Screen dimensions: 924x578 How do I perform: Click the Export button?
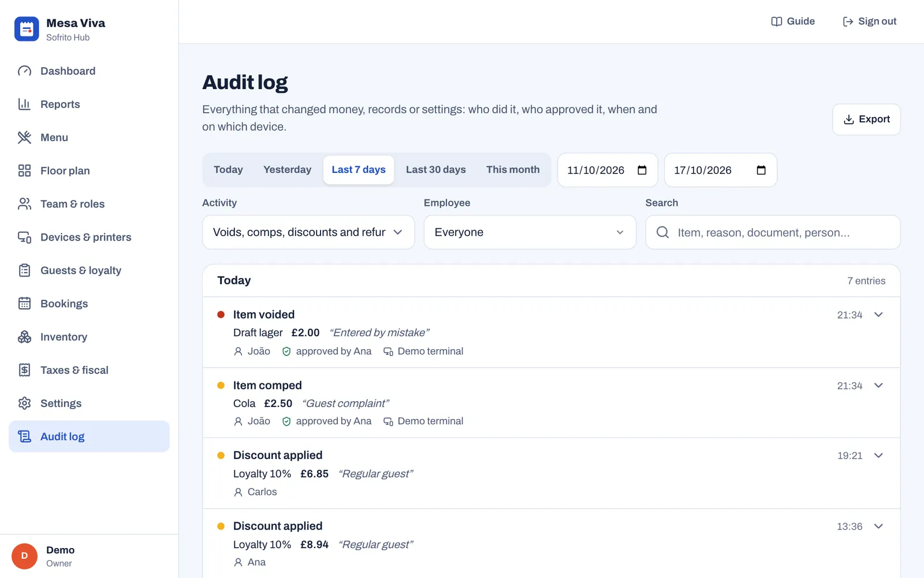point(866,120)
